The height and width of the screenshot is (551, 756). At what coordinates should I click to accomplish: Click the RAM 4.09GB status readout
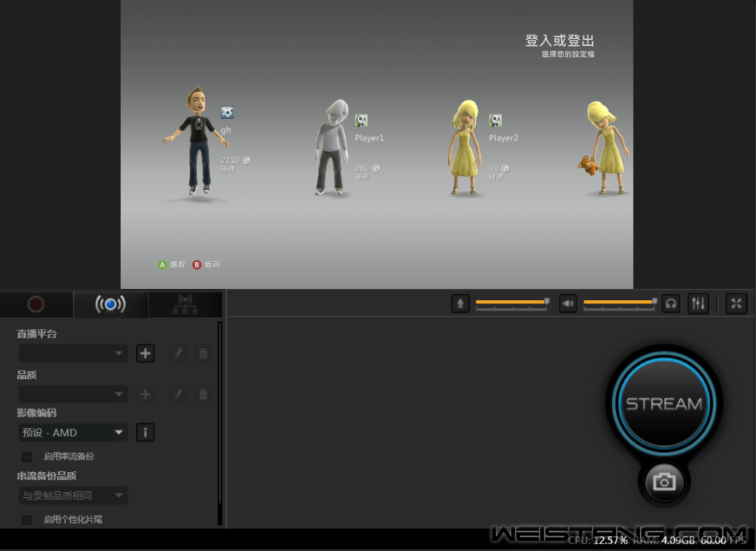click(x=664, y=541)
